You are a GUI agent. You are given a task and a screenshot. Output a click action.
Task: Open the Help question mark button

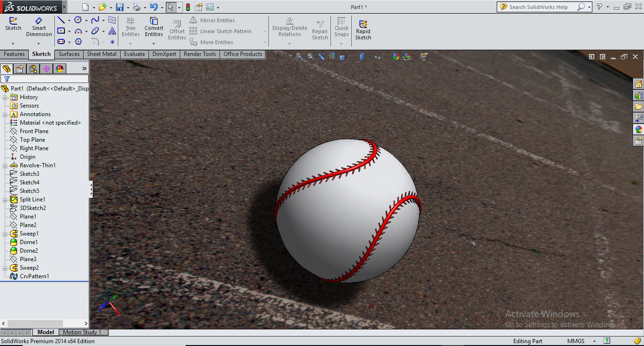click(599, 7)
